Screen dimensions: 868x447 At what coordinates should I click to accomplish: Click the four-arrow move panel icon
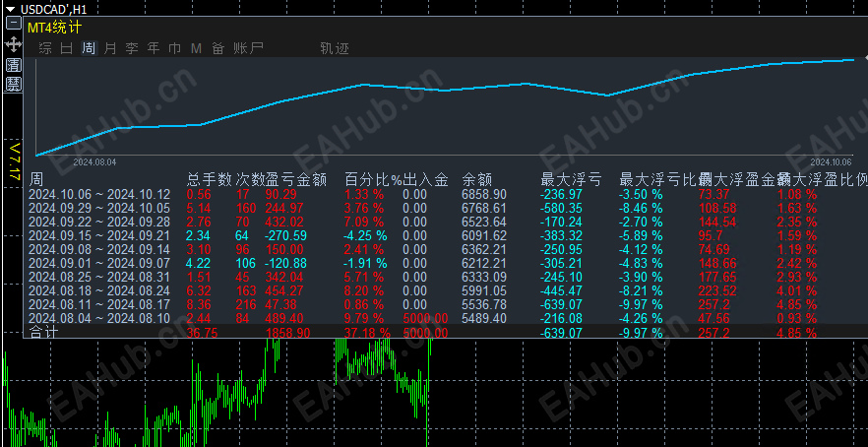(x=14, y=44)
